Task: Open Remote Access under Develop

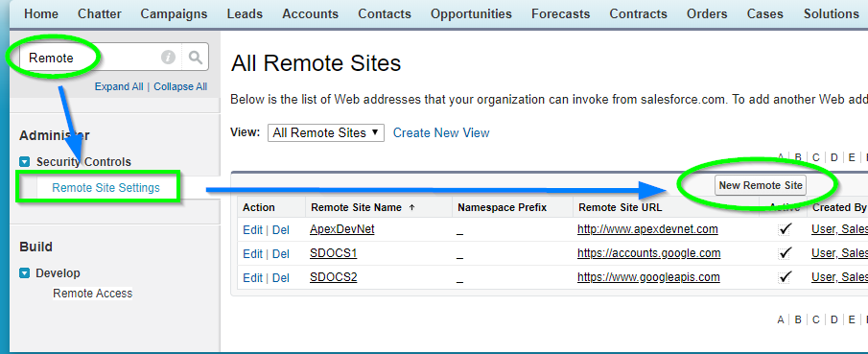Action: coord(92,294)
